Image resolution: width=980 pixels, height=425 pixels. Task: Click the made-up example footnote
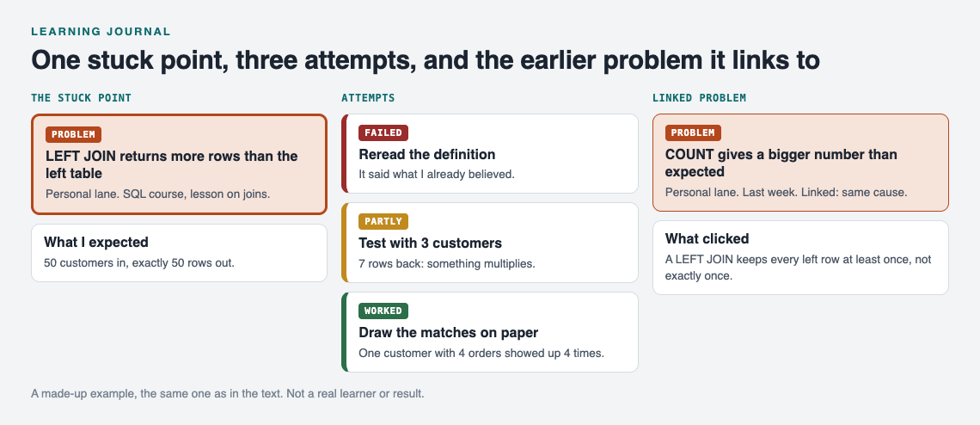[x=228, y=394]
